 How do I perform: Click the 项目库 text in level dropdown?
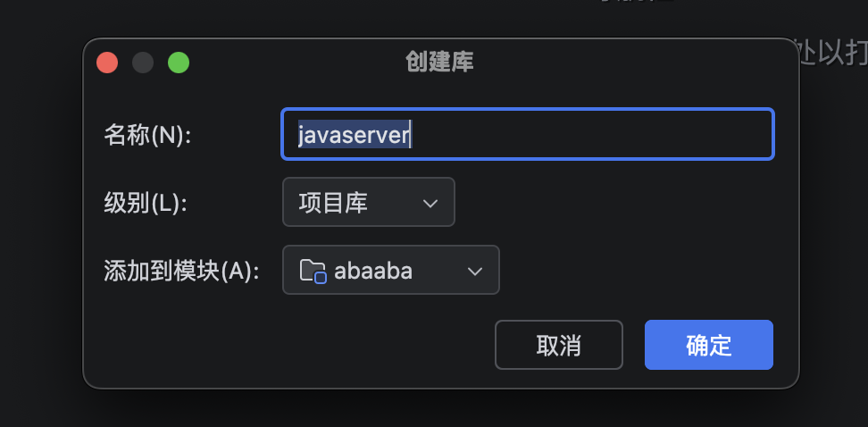coord(333,203)
